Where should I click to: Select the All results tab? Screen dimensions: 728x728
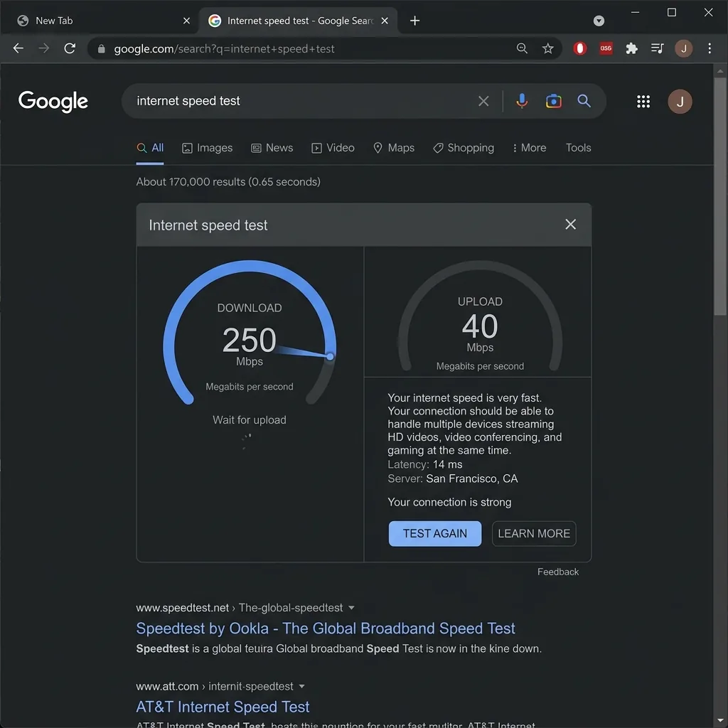(x=150, y=148)
